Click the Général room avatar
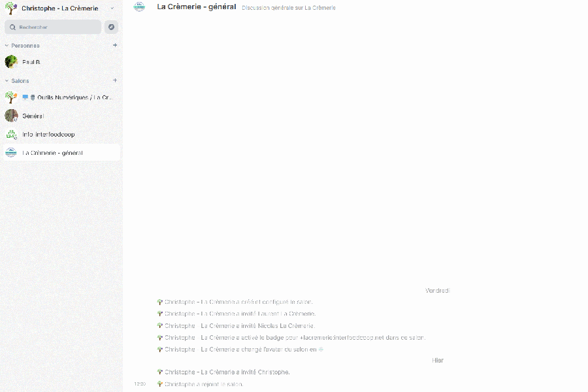This screenshot has height=392, width=588. [x=10, y=116]
